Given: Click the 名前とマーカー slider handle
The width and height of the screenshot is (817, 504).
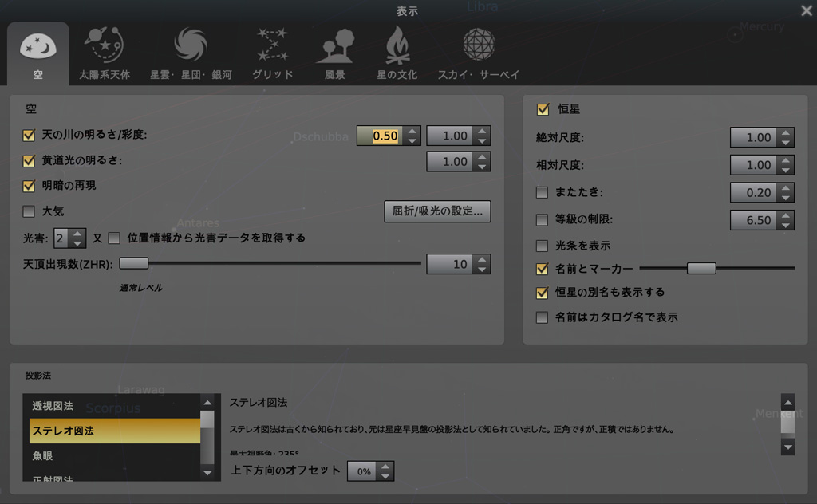Looking at the screenshot, I should point(701,268).
